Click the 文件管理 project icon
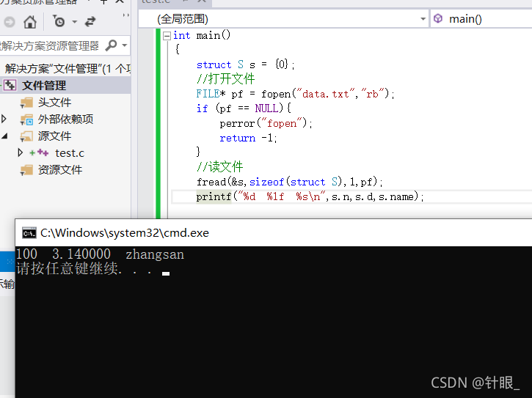The width and height of the screenshot is (532, 398). coord(10,86)
